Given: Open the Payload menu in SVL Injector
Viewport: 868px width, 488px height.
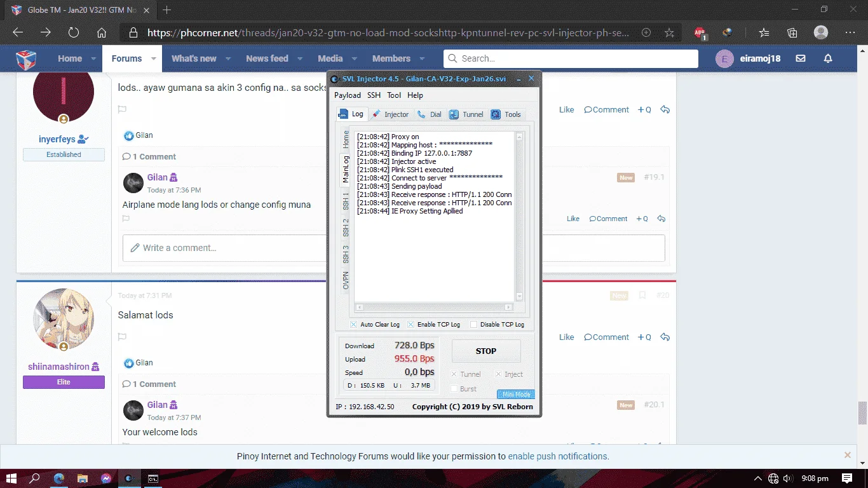Looking at the screenshot, I should (x=348, y=95).
